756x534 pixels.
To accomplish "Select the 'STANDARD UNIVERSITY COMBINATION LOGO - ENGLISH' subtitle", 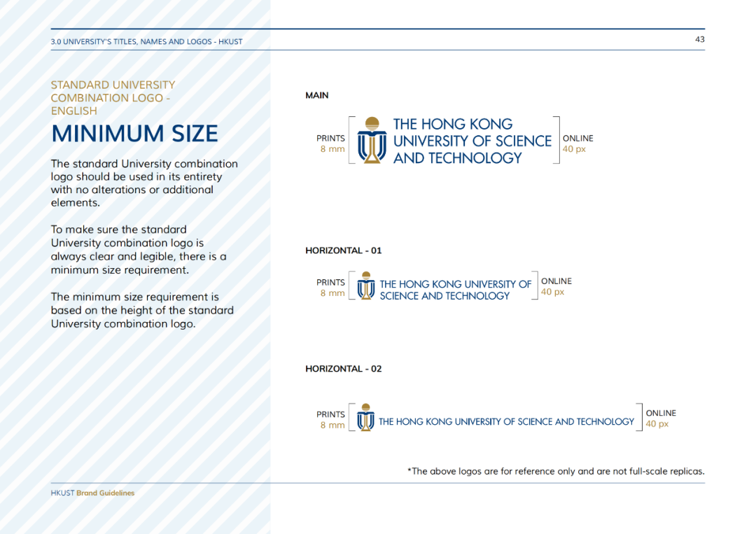I will (x=113, y=98).
